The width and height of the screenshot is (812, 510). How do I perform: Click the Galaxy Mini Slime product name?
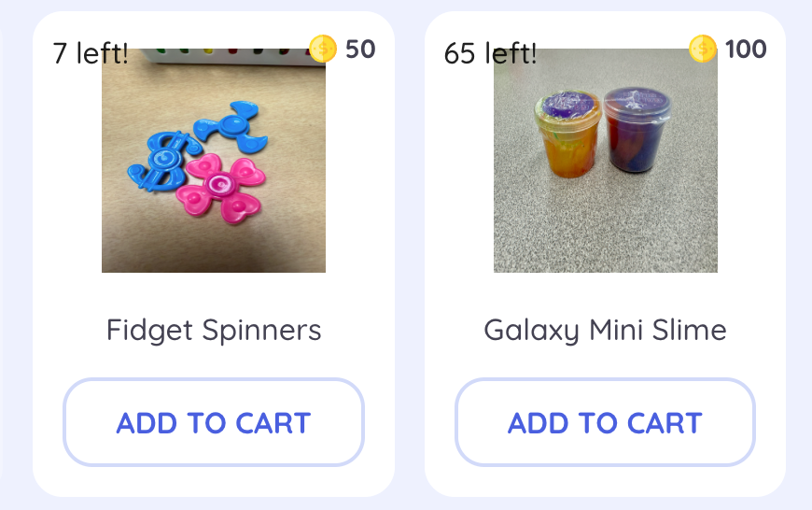[605, 330]
